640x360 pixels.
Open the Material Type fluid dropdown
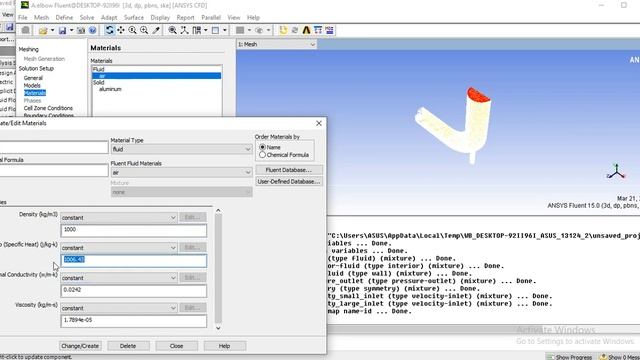[181, 149]
